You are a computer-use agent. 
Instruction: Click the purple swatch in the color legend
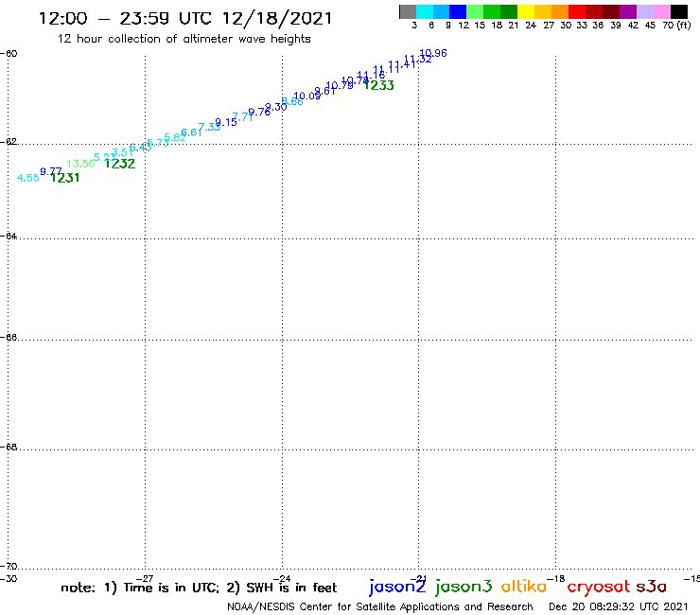click(628, 11)
